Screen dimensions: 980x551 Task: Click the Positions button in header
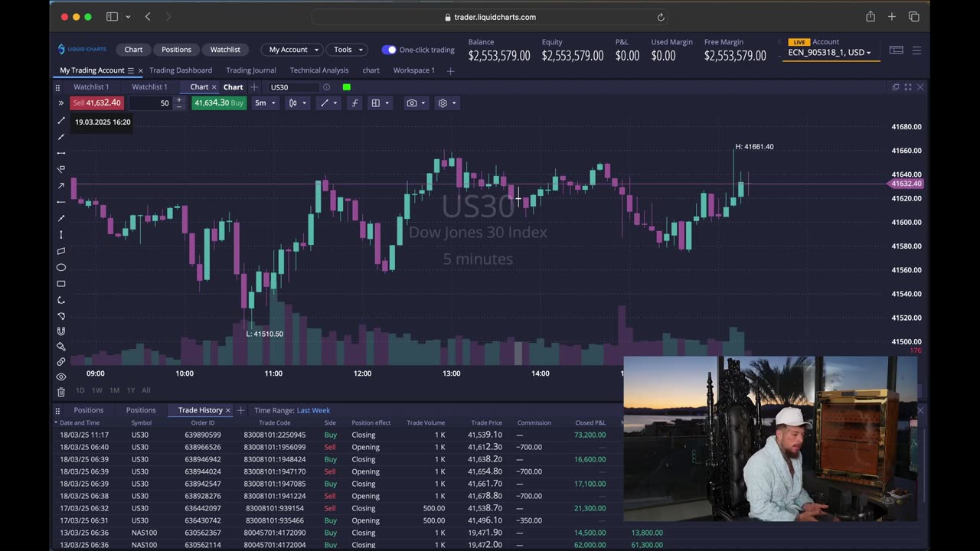176,50
